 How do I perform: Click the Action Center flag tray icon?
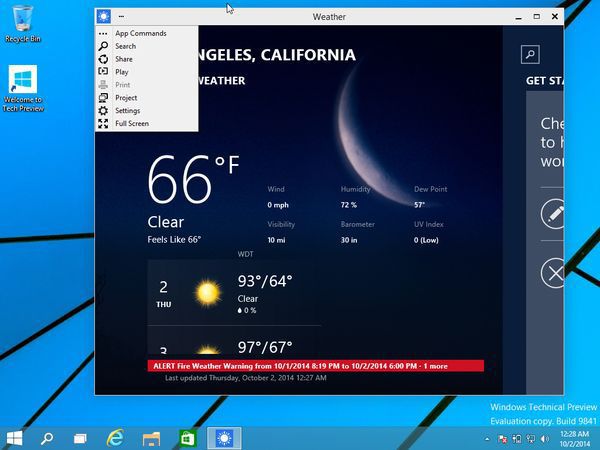502,439
